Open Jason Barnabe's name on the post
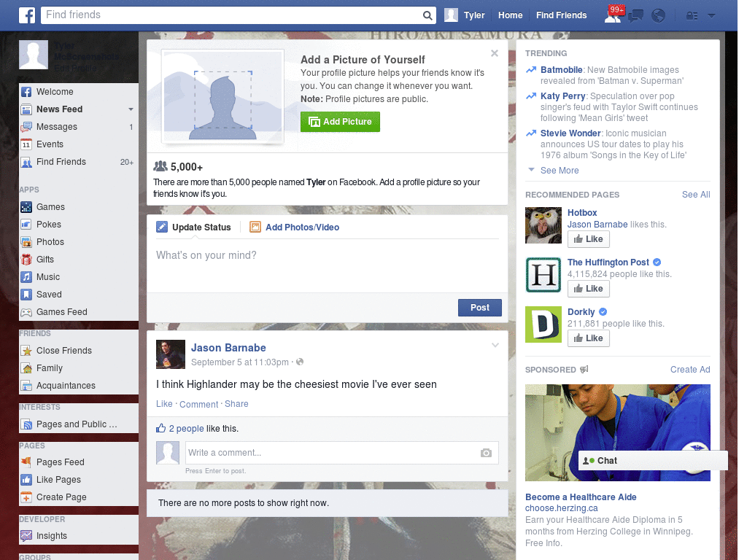Viewport: 747px width, 560px height. click(228, 348)
